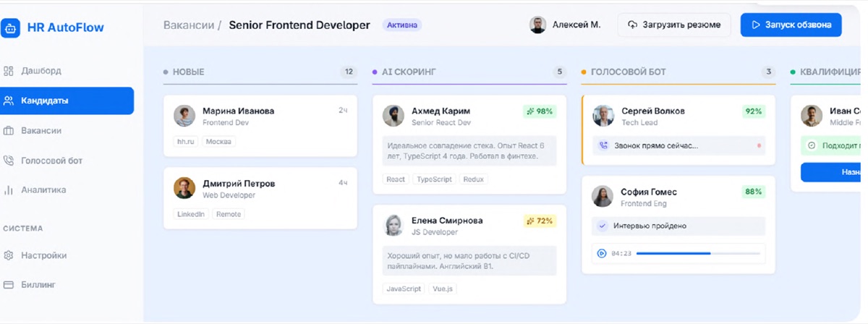Click the Интервью пройдено check icon
This screenshot has width=868, height=324.
pos(603,226)
